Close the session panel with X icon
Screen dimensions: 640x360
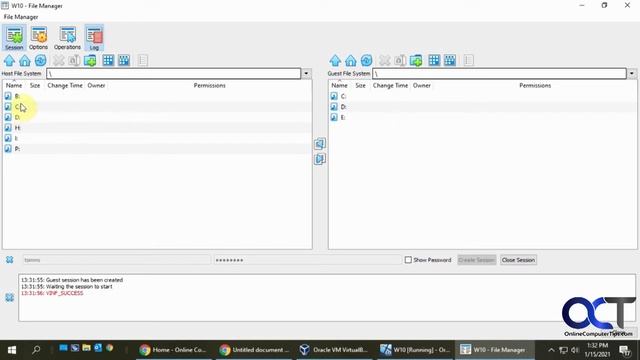[x=10, y=260]
